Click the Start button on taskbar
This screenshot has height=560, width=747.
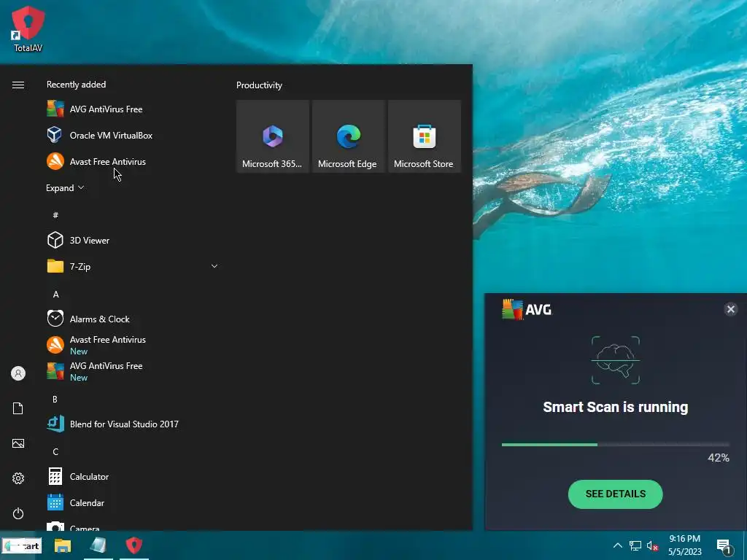22,545
